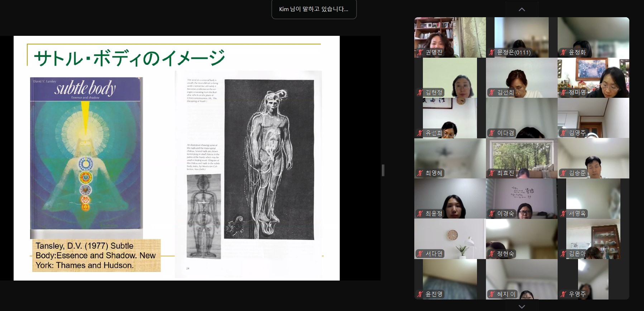The image size is (644, 311).
Task: Select 이경숙's video tile with wall calligraphy
Action: 522,198
